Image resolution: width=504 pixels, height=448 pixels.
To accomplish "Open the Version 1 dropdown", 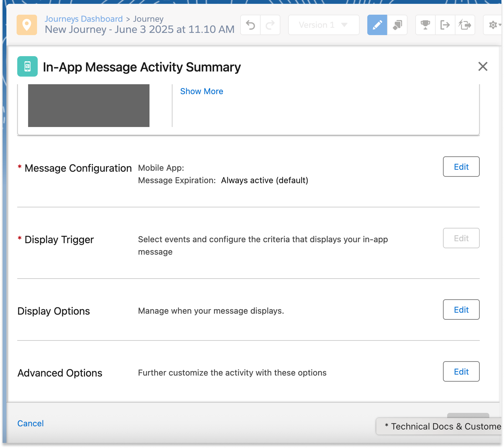I will [x=324, y=25].
